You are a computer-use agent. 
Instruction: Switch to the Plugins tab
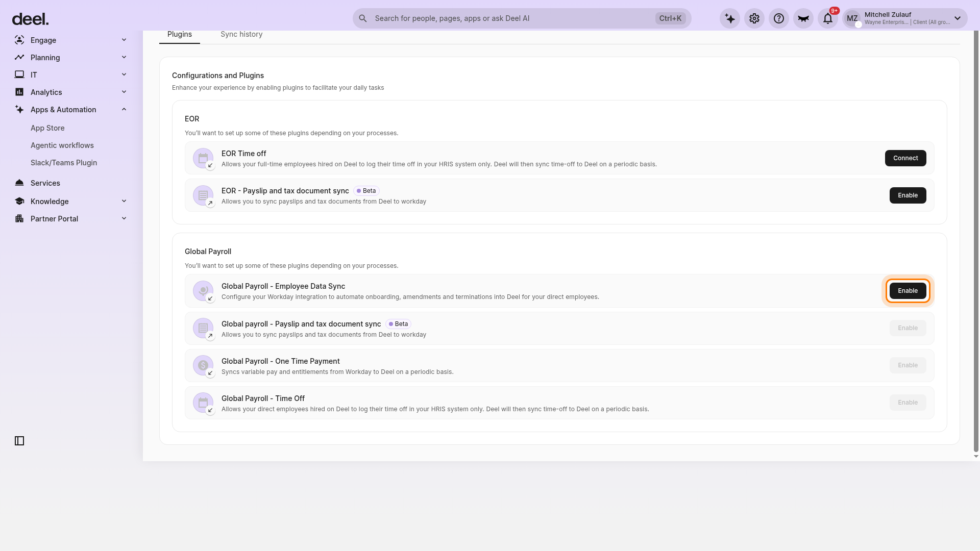(180, 34)
